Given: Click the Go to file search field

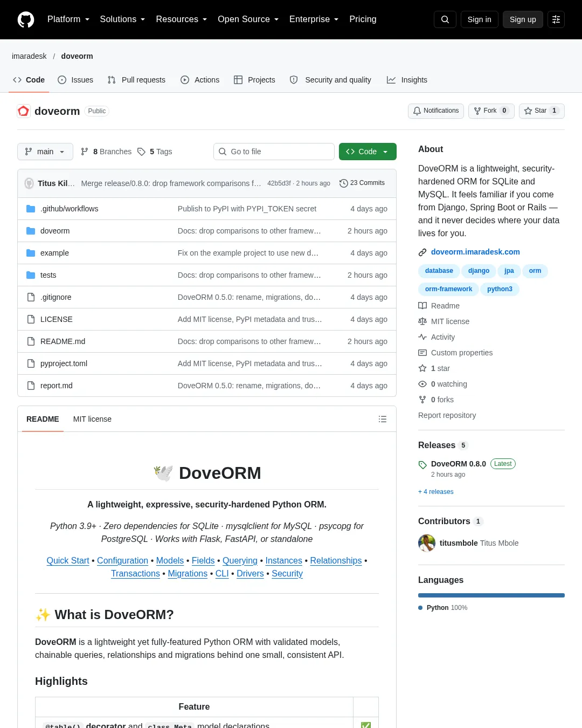Looking at the screenshot, I should pyautogui.click(x=274, y=152).
